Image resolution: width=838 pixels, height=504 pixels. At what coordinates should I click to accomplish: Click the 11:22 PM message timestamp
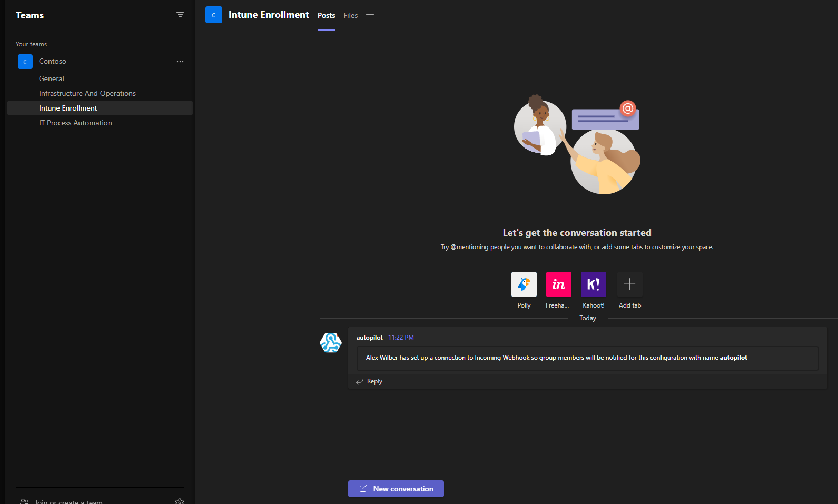[x=401, y=338]
